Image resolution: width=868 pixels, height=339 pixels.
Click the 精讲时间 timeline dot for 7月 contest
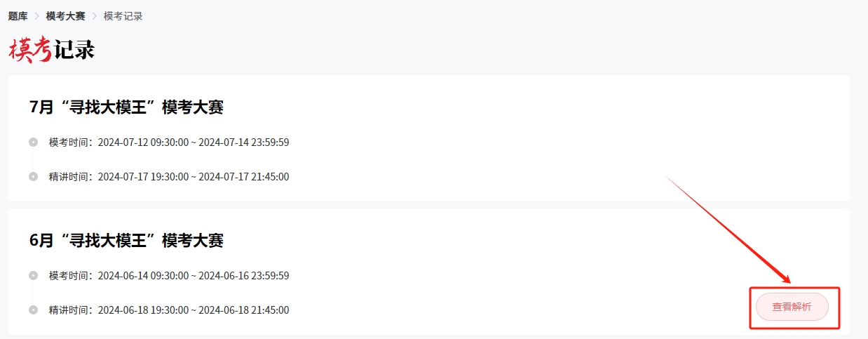33,177
